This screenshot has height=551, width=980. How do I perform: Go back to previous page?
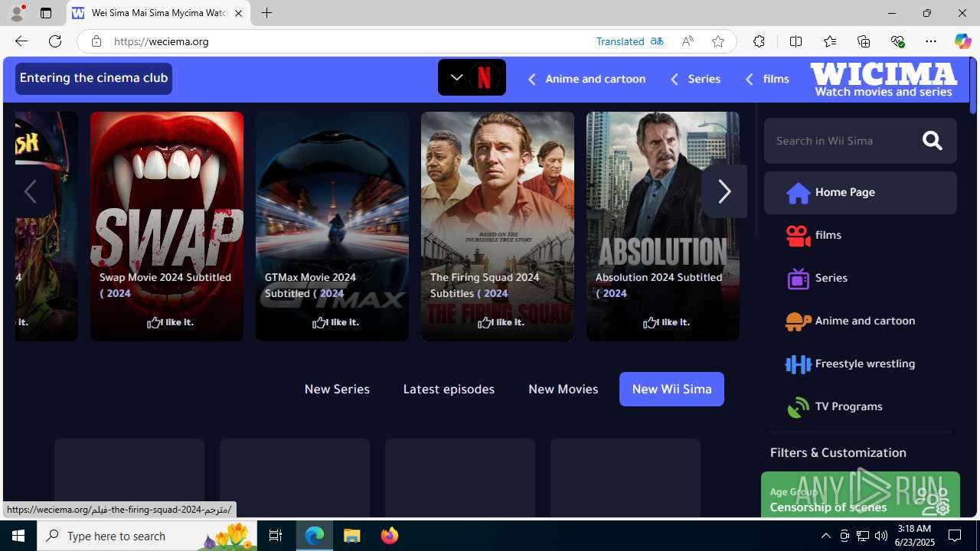tap(21, 41)
